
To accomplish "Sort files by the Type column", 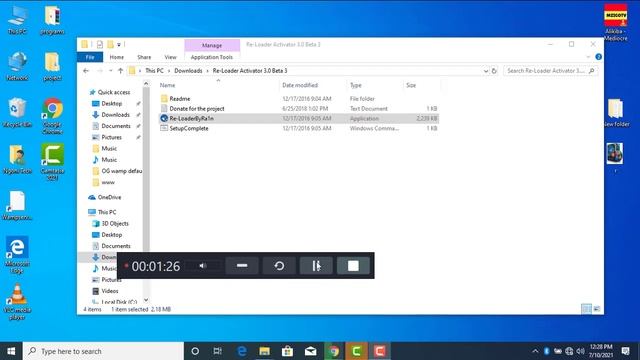I will [x=356, y=85].
